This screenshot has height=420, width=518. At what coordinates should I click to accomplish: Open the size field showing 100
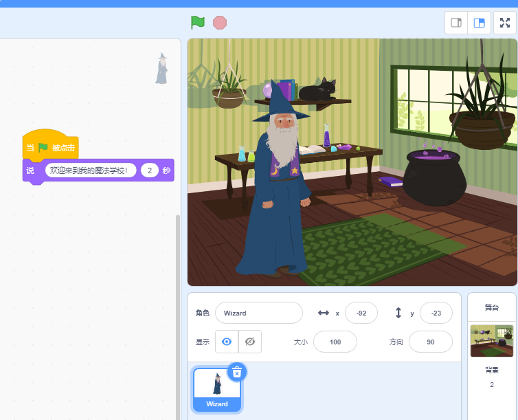(335, 342)
